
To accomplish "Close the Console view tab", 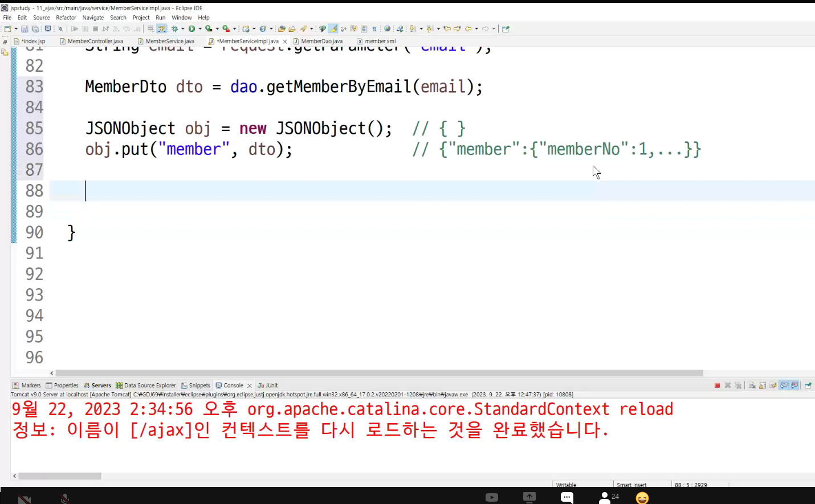I will (250, 386).
